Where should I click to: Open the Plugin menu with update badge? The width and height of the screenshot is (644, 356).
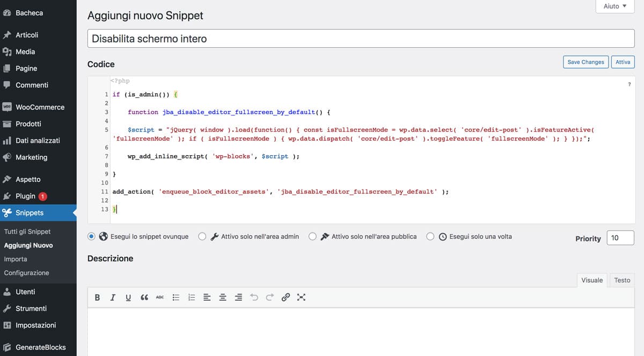click(38, 196)
